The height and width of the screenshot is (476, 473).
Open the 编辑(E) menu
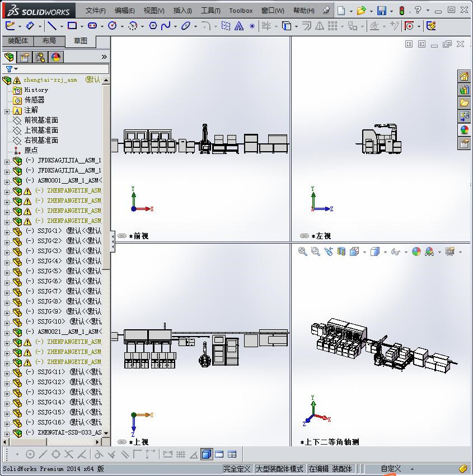point(125,11)
